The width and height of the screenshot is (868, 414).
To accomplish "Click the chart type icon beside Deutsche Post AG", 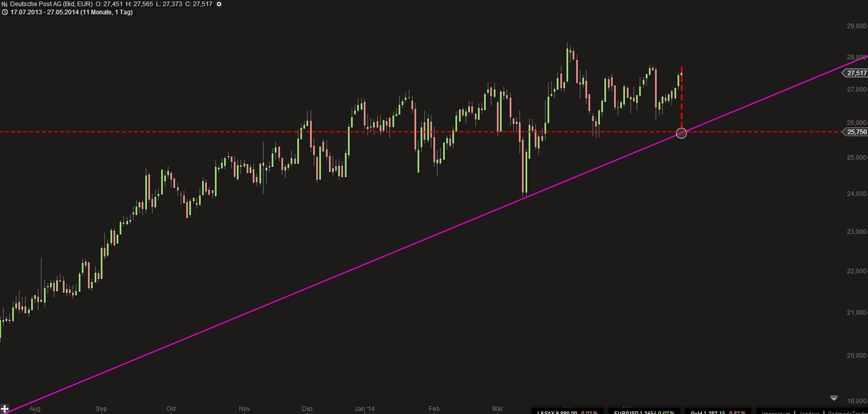I will pos(4,4).
